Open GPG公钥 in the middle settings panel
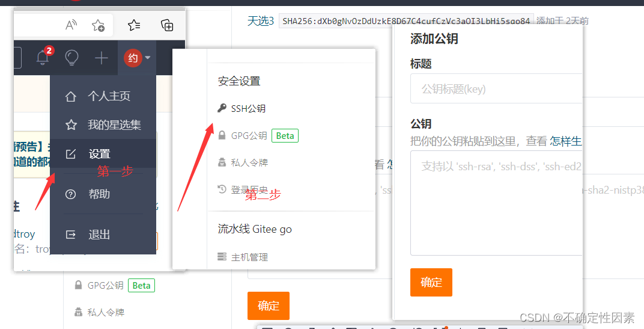The image size is (644, 329). tap(249, 136)
